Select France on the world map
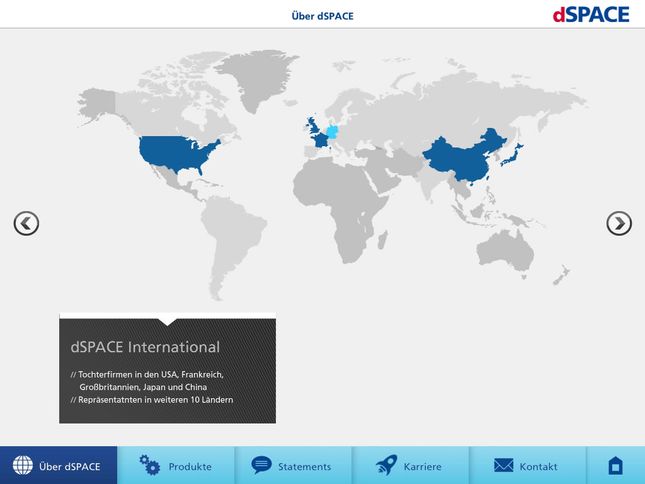 click(321, 142)
